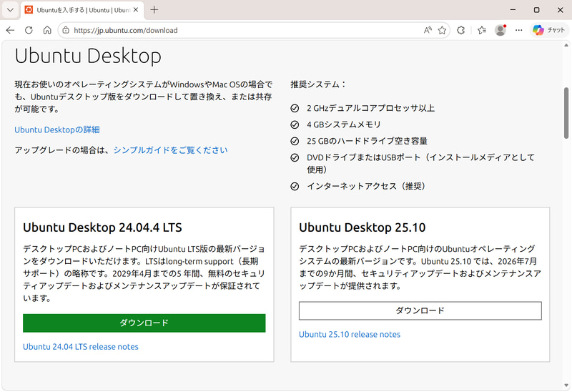Screen dimensions: 572x392
Task: Click the インターネットアクセス（推奨） requirement
Action: (x=366, y=187)
